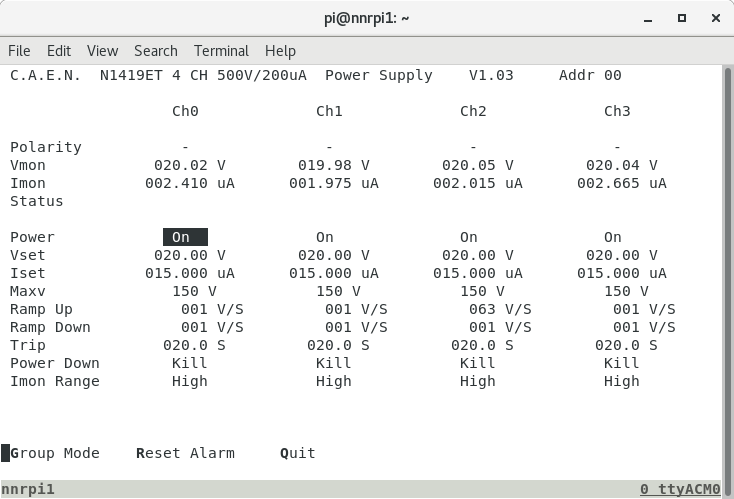This screenshot has width=734, height=499.
Task: Click Ch1 Vmon reading 019.98 V
Action: coord(334,165)
